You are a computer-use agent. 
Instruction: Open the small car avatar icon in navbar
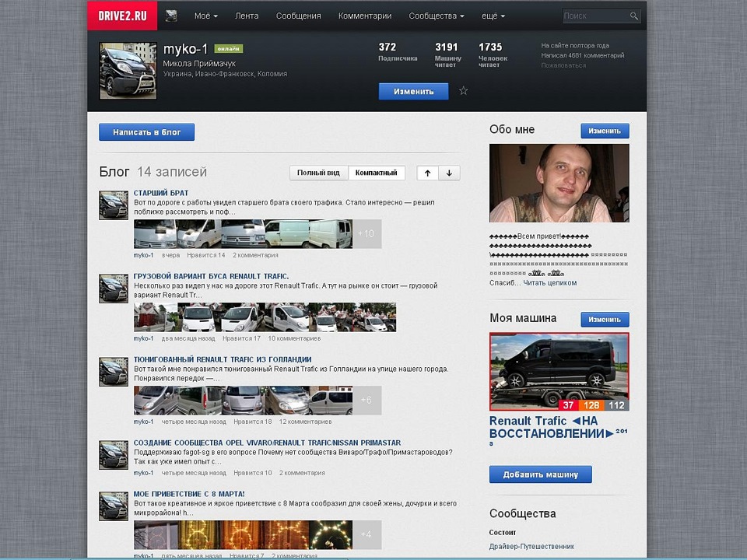tap(171, 16)
